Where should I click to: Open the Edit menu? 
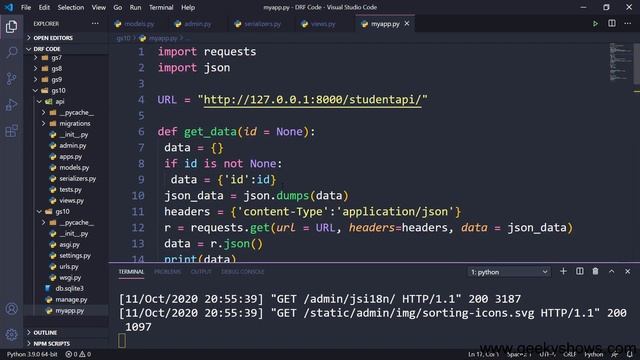(44, 7)
